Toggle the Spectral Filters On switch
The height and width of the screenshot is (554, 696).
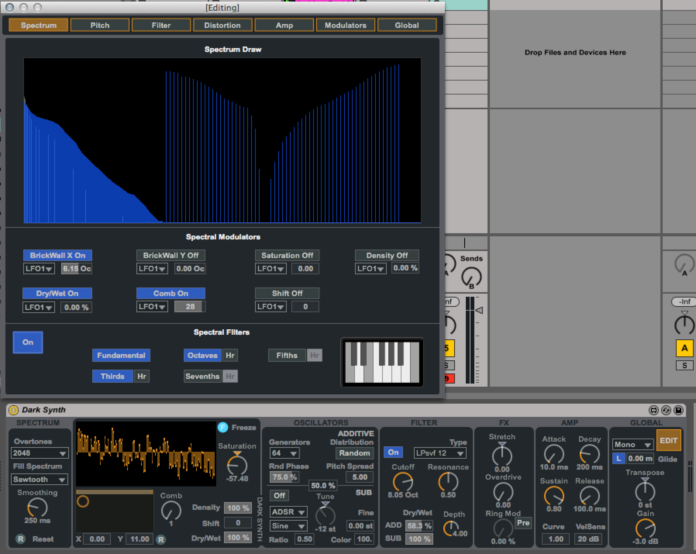pyautogui.click(x=27, y=342)
